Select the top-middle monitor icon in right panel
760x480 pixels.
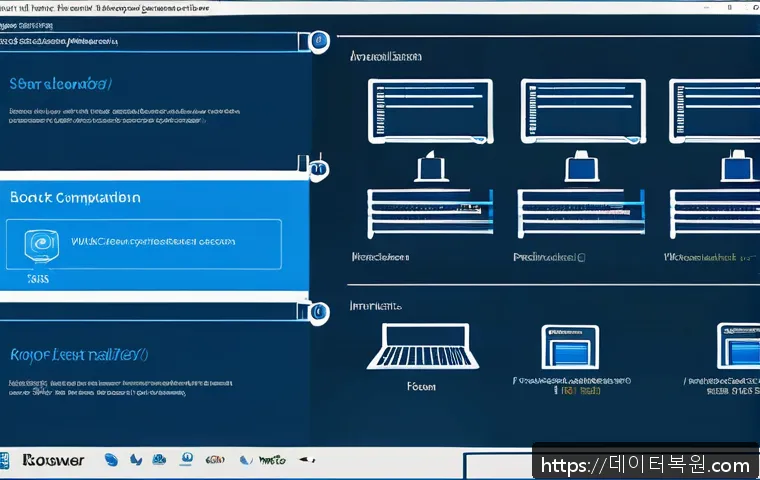(578, 109)
